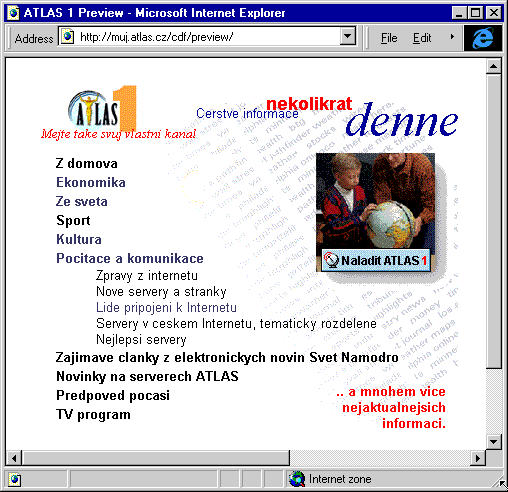
Task: Open Nejlepsi servery link
Action: pos(141,340)
